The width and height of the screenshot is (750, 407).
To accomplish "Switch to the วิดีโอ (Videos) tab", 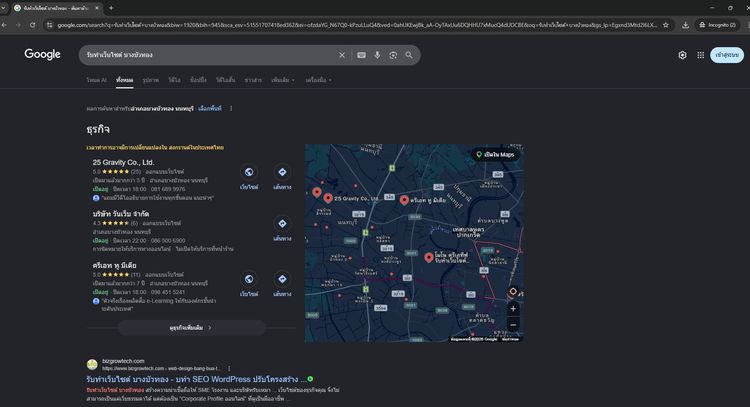I will (175, 80).
